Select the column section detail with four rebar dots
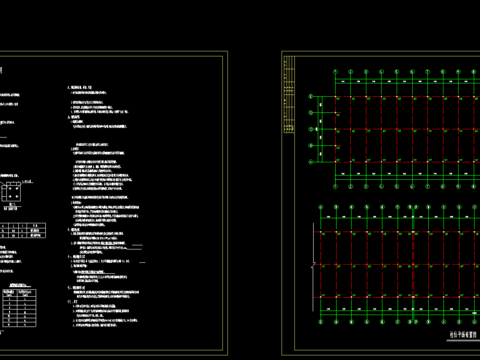480x360 pixels. click(11, 192)
